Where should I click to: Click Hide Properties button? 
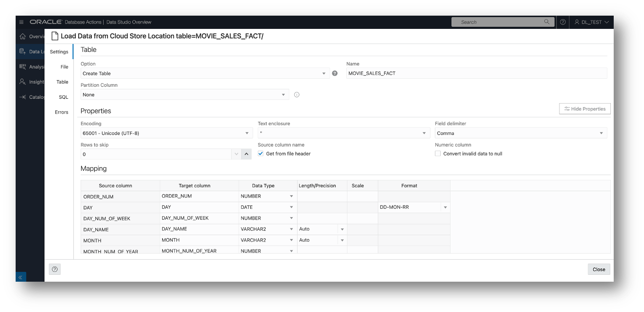pos(584,109)
